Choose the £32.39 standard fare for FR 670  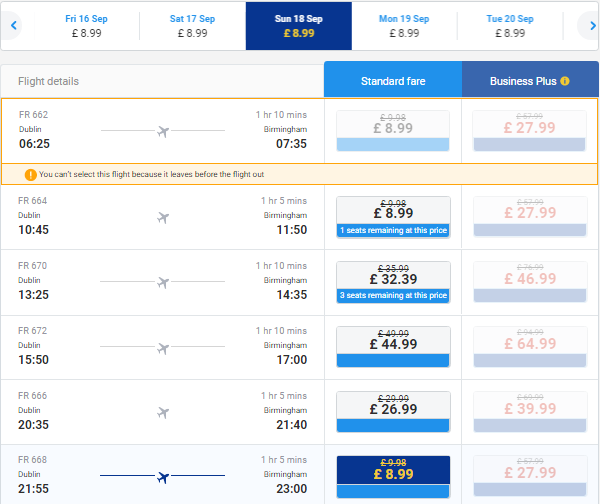coord(393,282)
